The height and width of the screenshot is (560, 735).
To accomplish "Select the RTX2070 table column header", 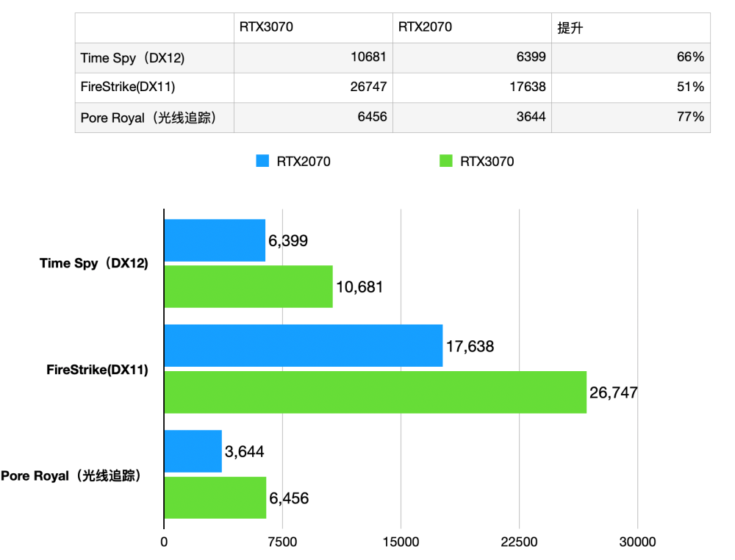I will 425,26.
